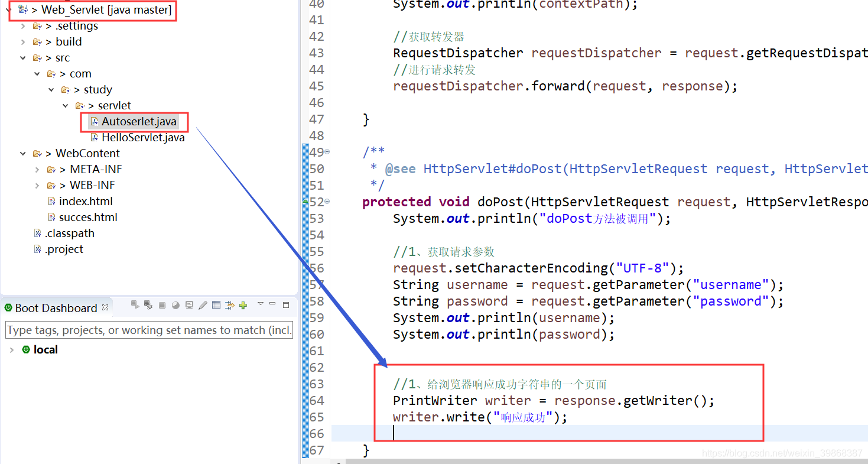868x464 pixels.
Task: Expand the META-INF folder
Action: pos(37,170)
